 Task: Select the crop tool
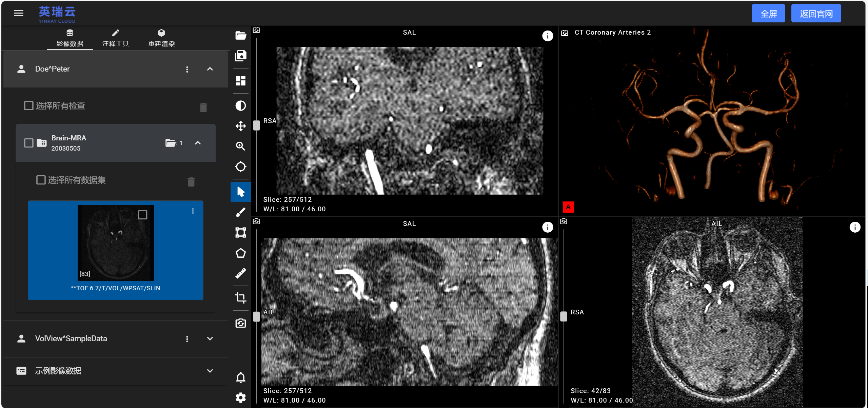click(241, 298)
